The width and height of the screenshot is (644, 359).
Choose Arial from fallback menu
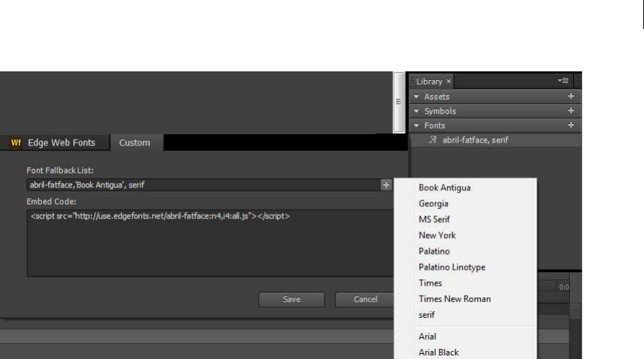click(x=427, y=337)
